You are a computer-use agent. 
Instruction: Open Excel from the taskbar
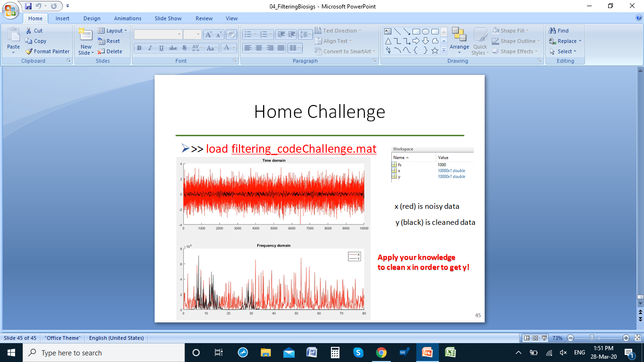[450, 352]
